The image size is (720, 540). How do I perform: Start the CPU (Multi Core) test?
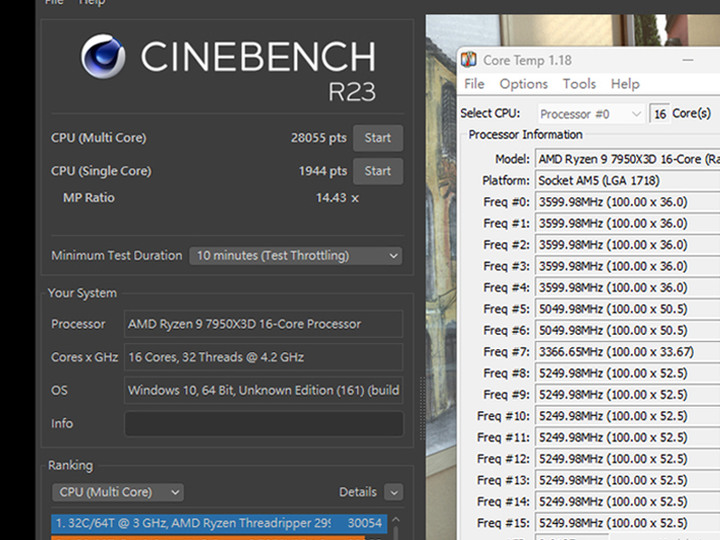pos(378,138)
